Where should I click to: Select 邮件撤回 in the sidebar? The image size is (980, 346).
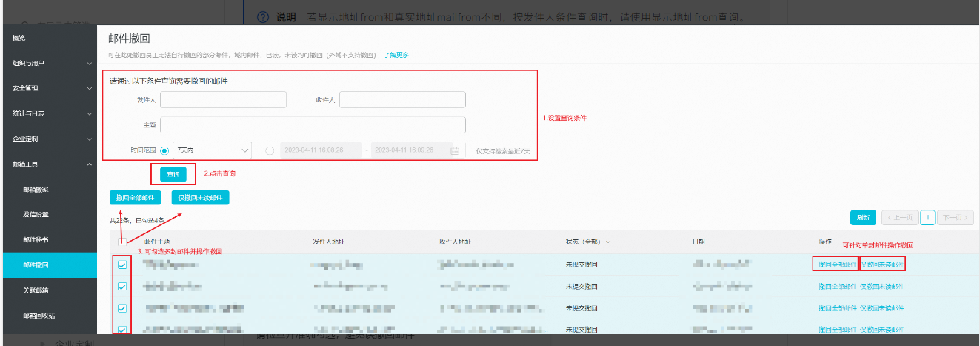pos(48,265)
